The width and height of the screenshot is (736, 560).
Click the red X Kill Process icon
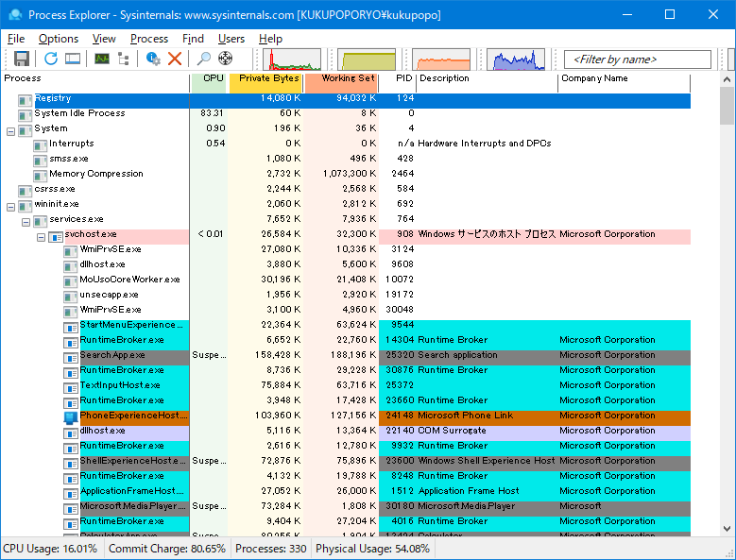pos(175,59)
